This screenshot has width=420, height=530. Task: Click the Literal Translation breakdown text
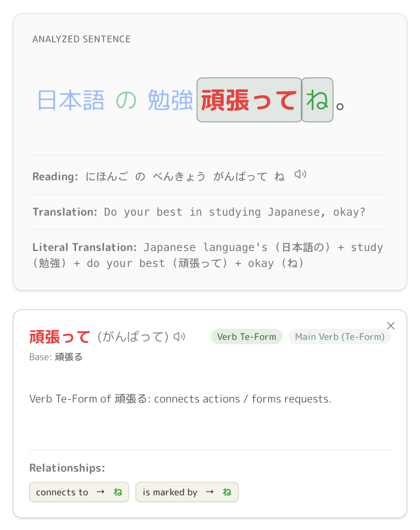[x=208, y=255]
